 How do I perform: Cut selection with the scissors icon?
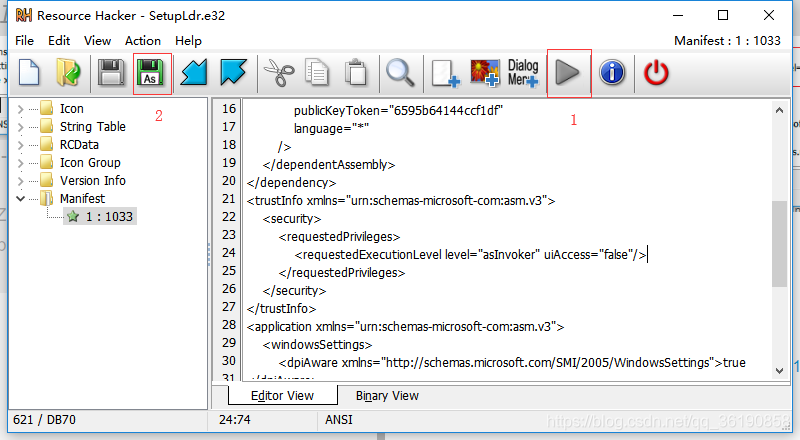(279, 72)
